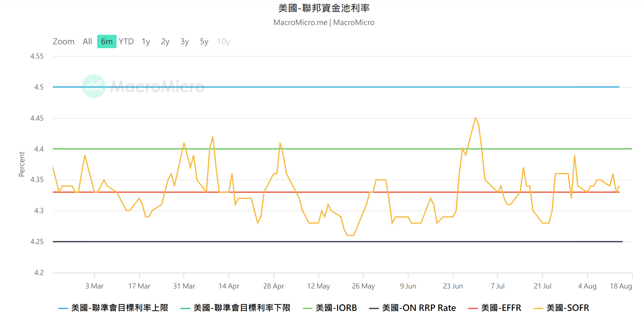Click the chart title 美國-聯邦資金池利率
Screen dimensions: 644x325
point(324,8)
